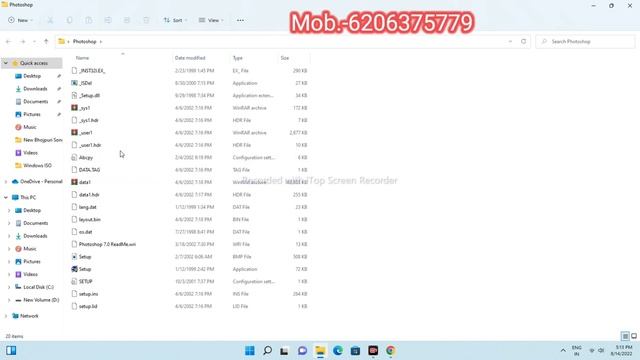
Task: Select Quick access in the sidebar
Action: tap(33, 63)
